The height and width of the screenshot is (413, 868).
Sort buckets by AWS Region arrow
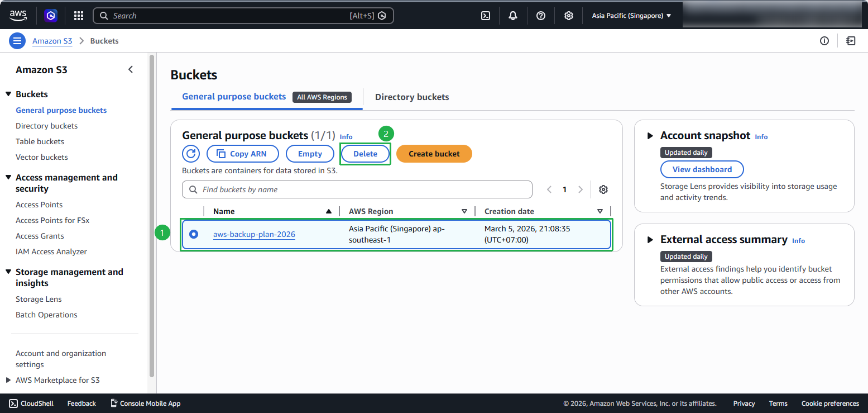(x=464, y=211)
